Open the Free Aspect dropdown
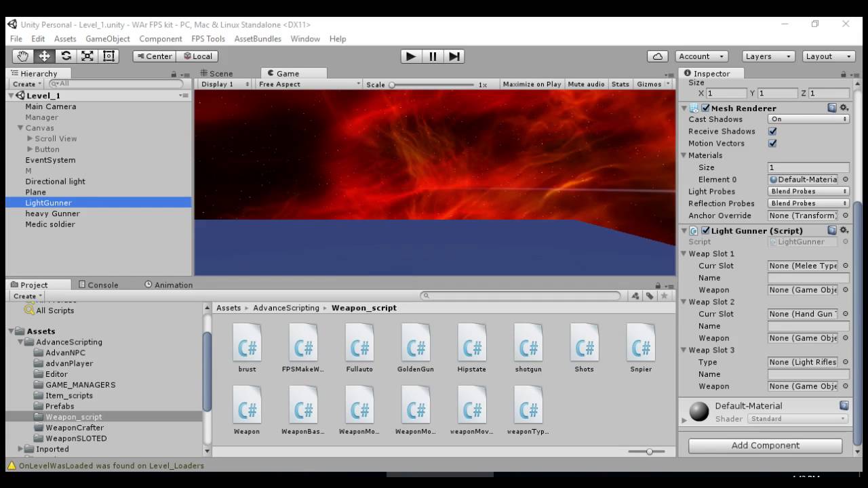 (x=309, y=84)
